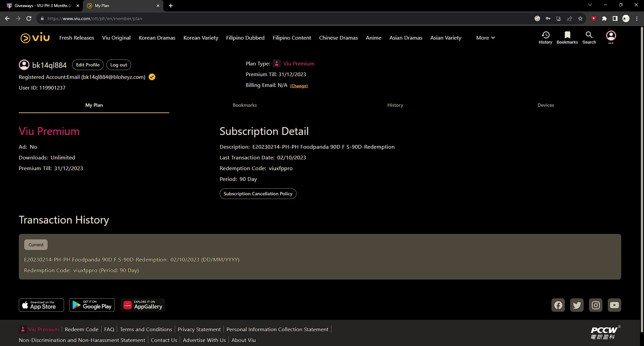
Task: Open Subscription Cancellation Policy button
Action: pos(258,194)
